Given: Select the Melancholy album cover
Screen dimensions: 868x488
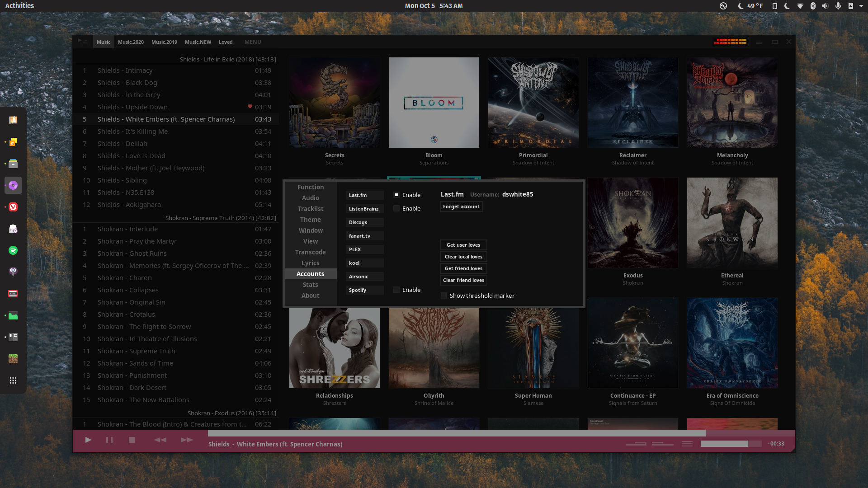Looking at the screenshot, I should coord(732,103).
